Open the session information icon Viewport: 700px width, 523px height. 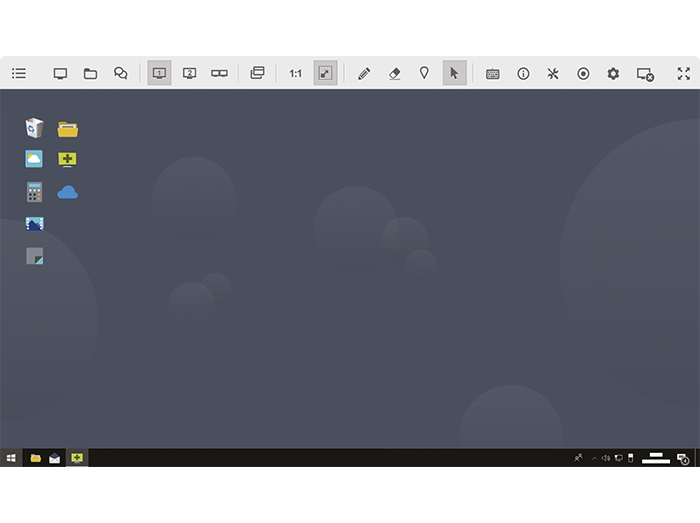pyautogui.click(x=523, y=73)
